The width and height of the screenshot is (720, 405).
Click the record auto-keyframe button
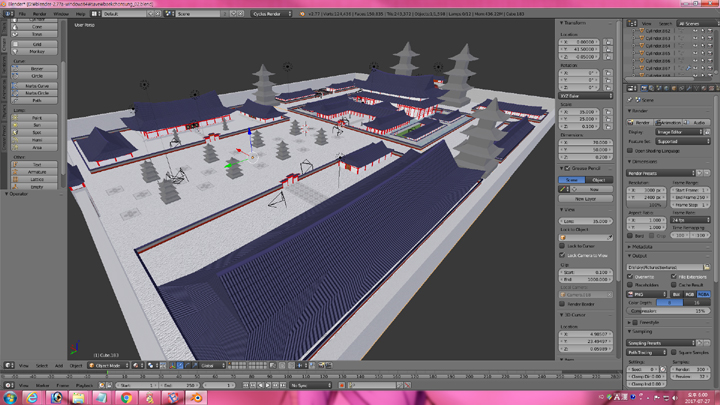(x=342, y=385)
